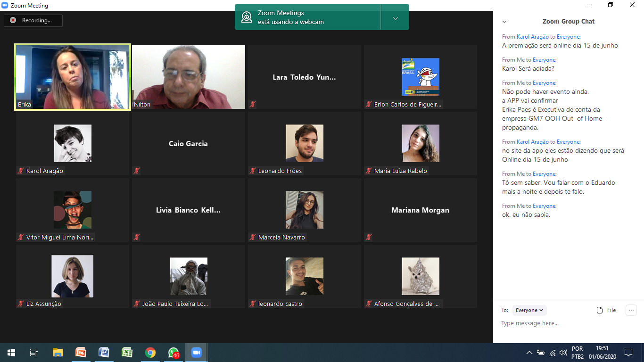Click the red recording indicator dot
This screenshot has width=644, height=362.
tap(13, 20)
